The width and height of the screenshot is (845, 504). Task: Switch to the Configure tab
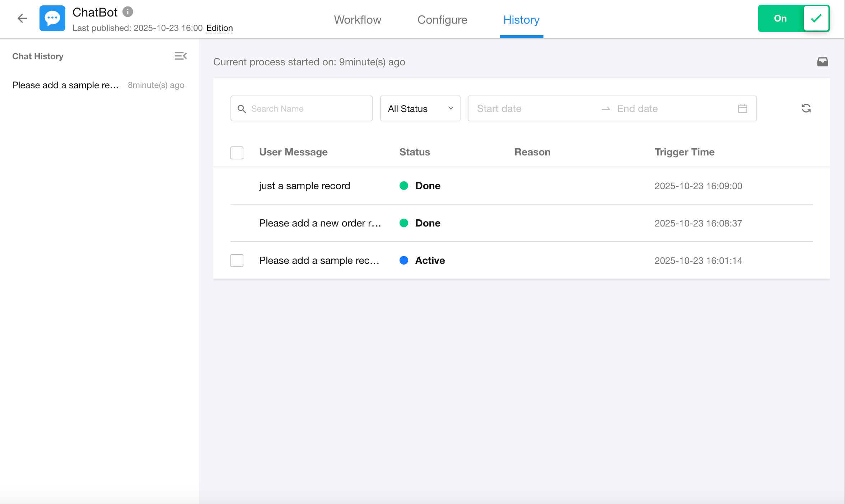pyautogui.click(x=442, y=20)
